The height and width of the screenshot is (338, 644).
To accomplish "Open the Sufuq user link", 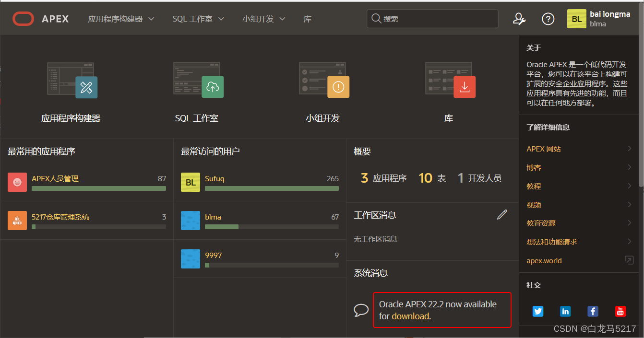I will pos(215,178).
